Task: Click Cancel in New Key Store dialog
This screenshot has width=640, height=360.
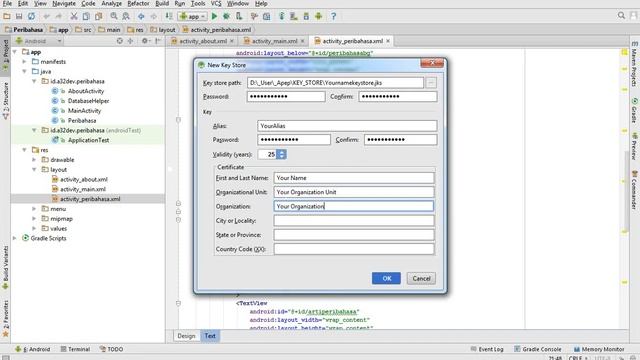Action: [x=421, y=278]
